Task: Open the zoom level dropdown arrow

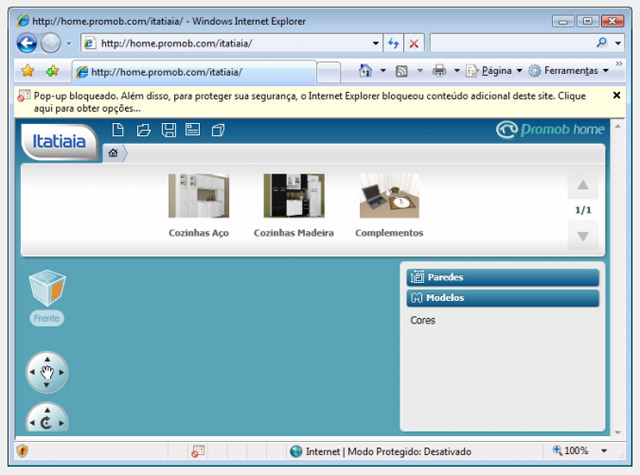Action: [604, 451]
